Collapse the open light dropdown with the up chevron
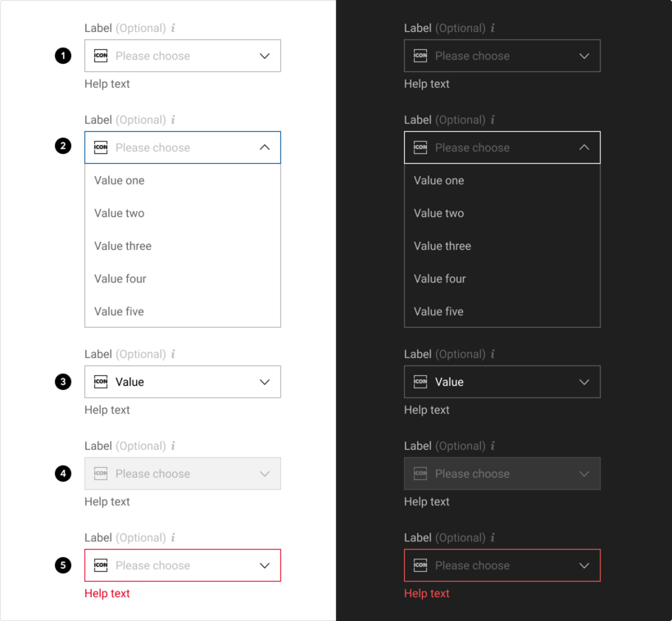672x621 pixels. (265, 147)
